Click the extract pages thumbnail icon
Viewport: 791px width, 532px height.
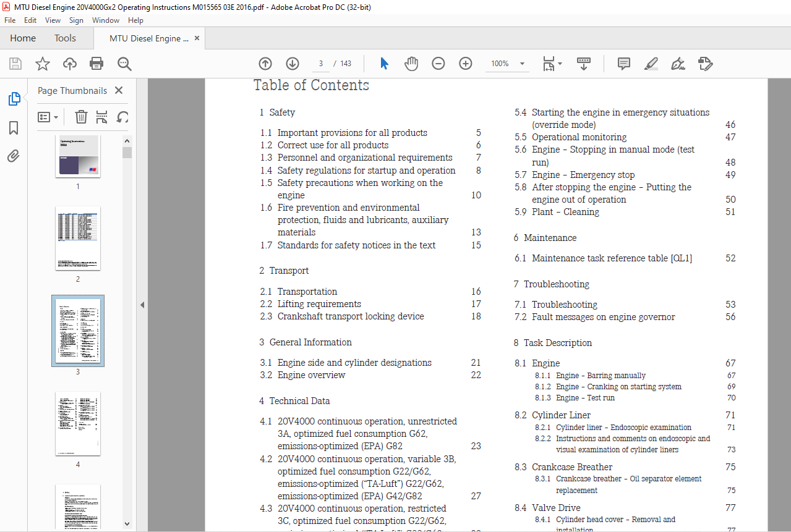[102, 117]
